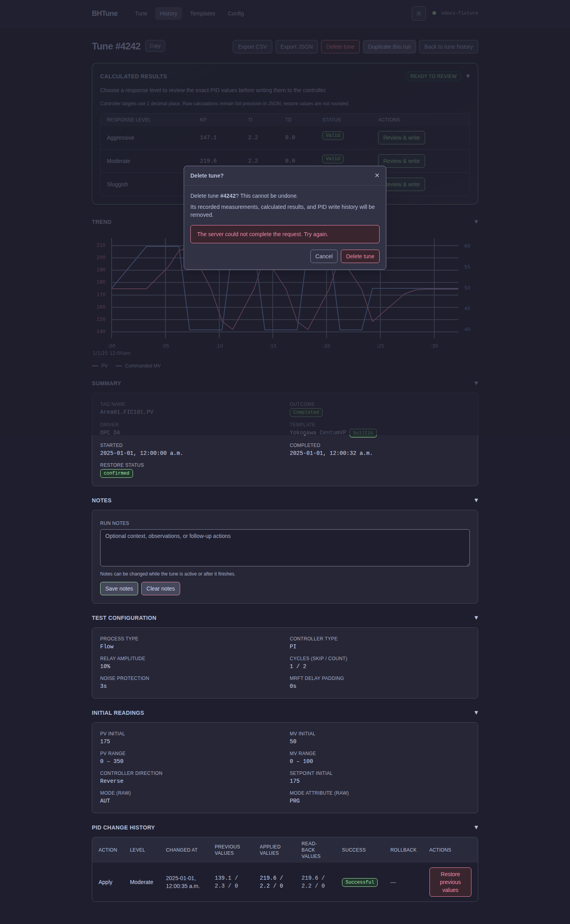The image size is (570, 924).
Task: Collapse the Notes section
Action: click(x=476, y=500)
